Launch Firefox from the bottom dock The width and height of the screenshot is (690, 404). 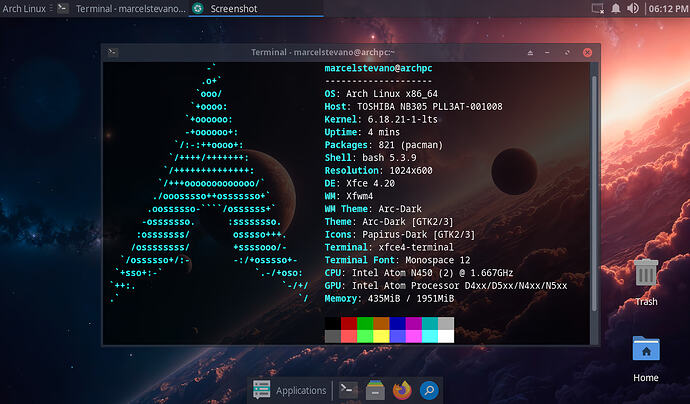tap(402, 390)
